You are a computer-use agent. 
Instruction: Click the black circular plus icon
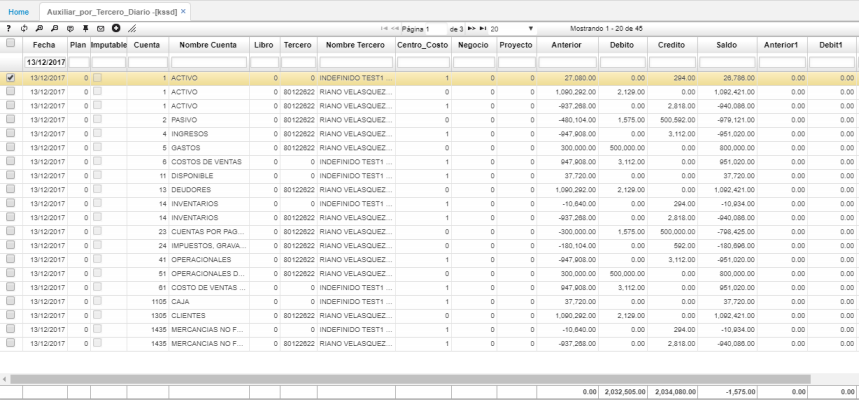115,29
